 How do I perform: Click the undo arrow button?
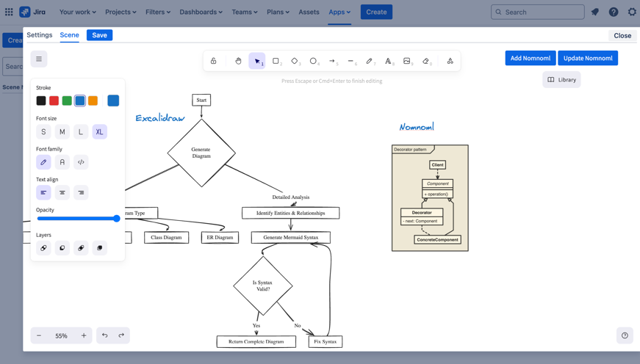point(104,335)
